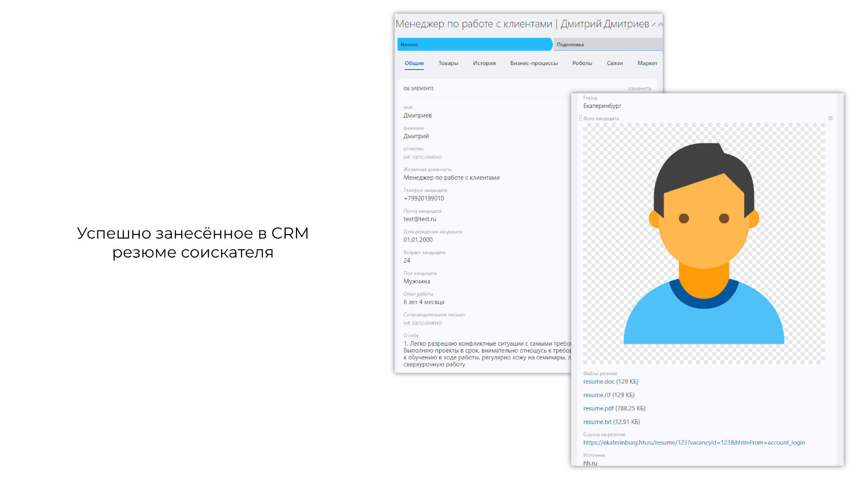Click the изменить link in Об элементе
This screenshot has height=488, width=868.
pos(639,89)
